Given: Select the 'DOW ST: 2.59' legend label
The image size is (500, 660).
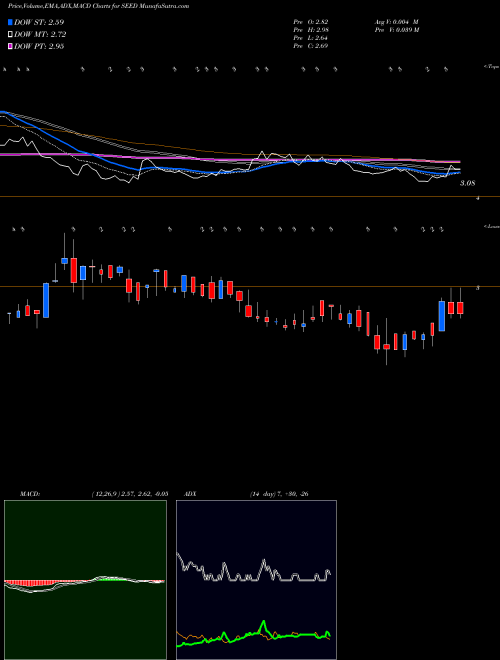Looking at the screenshot, I should click(x=39, y=22).
